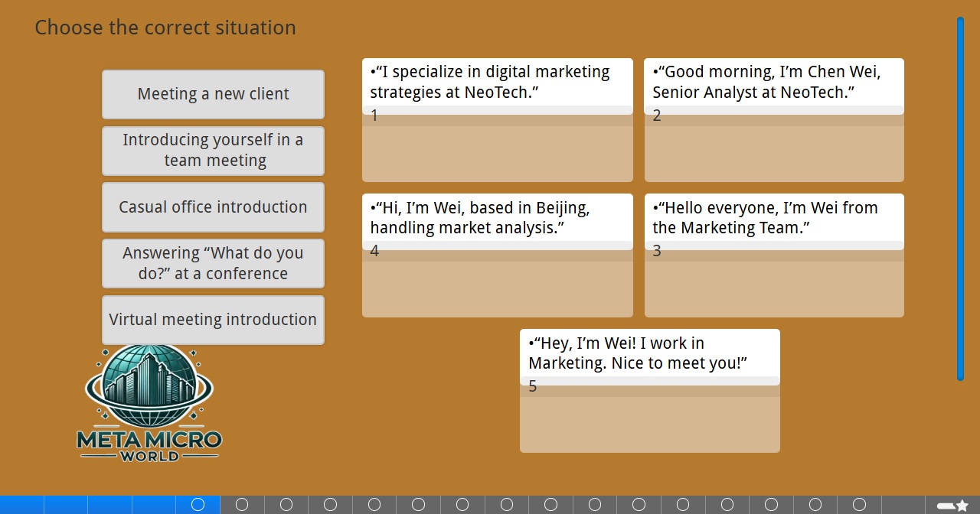Select the 'Casual office introduction' tile
This screenshot has height=514, width=980.
(213, 207)
